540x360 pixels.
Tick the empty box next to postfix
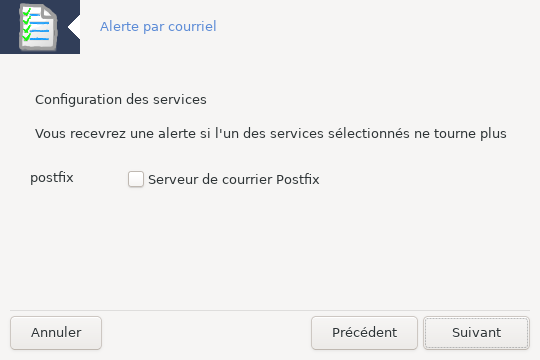click(136, 179)
